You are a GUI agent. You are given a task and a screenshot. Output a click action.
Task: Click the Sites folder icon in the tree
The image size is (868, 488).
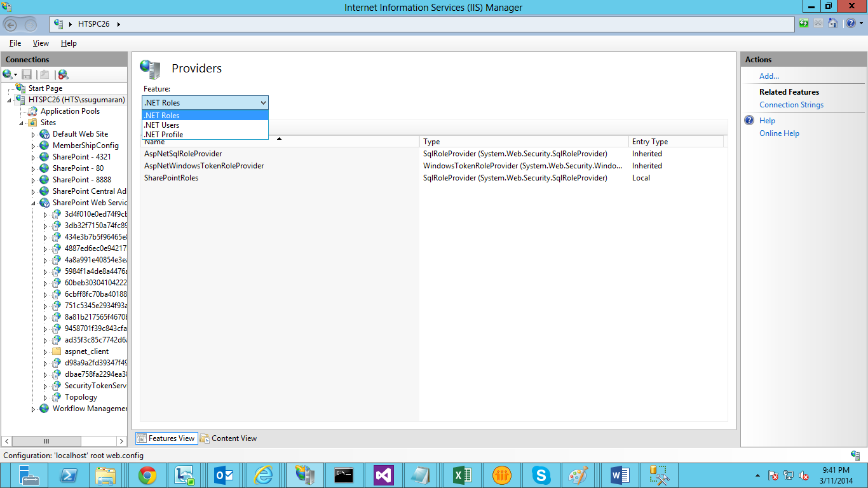click(x=32, y=123)
